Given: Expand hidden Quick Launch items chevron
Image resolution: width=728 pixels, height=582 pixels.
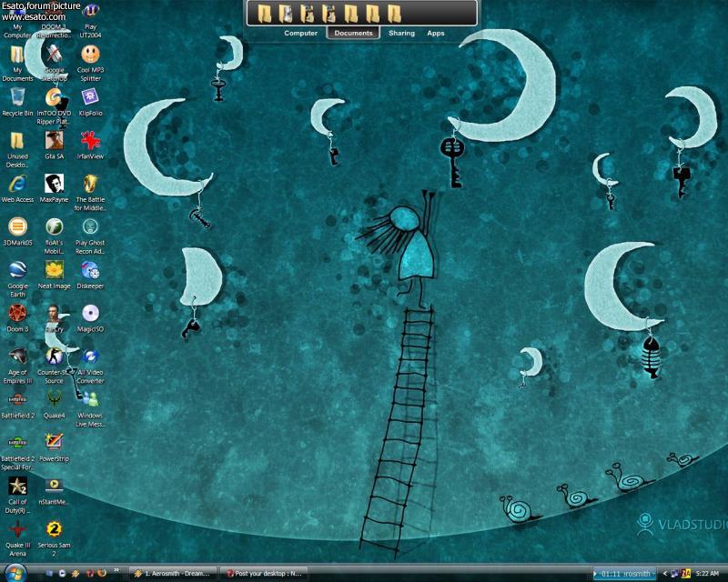Looking at the screenshot, I should click(116, 570).
